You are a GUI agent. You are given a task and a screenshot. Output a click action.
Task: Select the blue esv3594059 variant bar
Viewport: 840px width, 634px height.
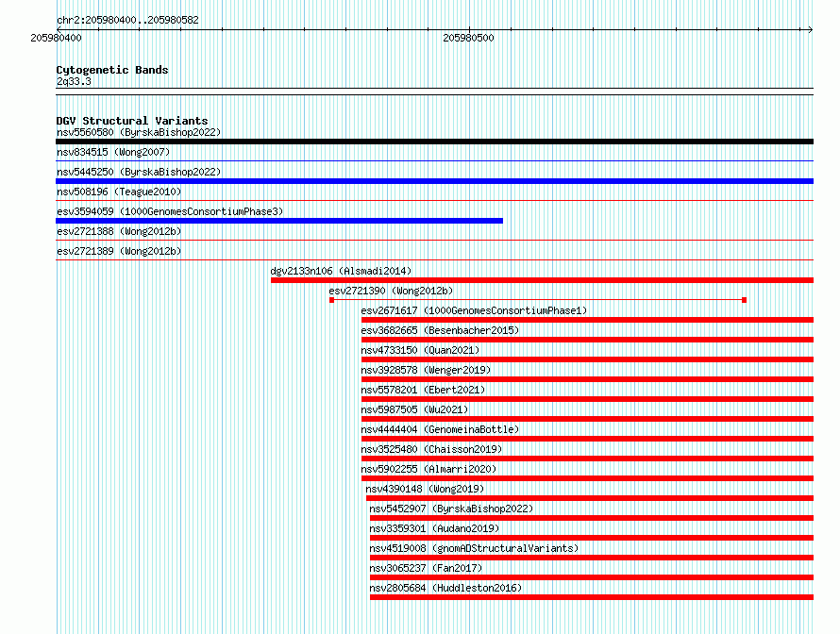[x=279, y=221]
